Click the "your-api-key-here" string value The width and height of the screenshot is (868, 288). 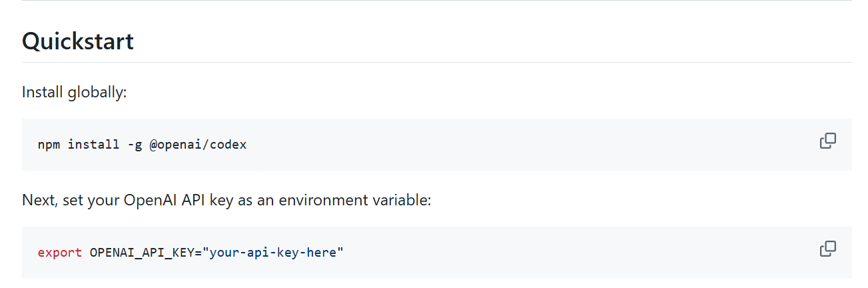point(273,253)
